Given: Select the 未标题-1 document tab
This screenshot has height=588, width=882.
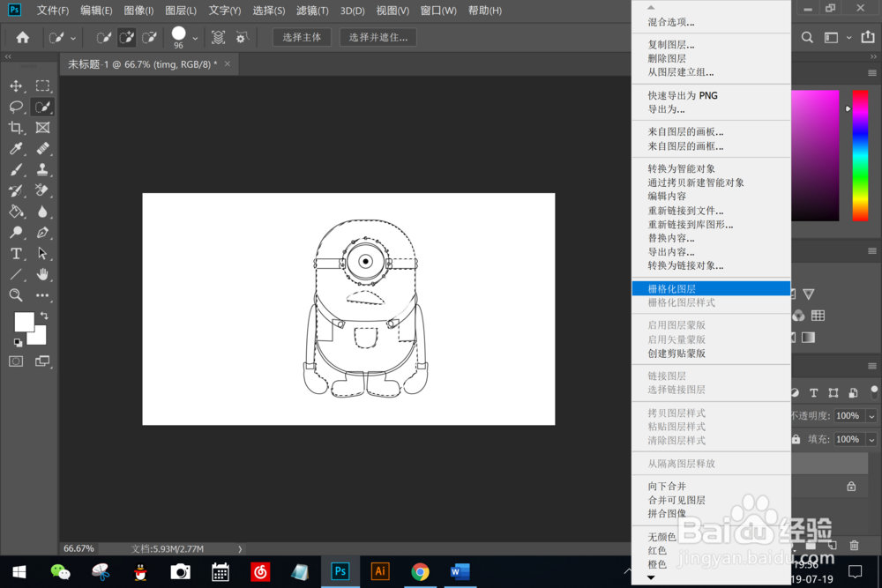Looking at the screenshot, I should click(143, 64).
